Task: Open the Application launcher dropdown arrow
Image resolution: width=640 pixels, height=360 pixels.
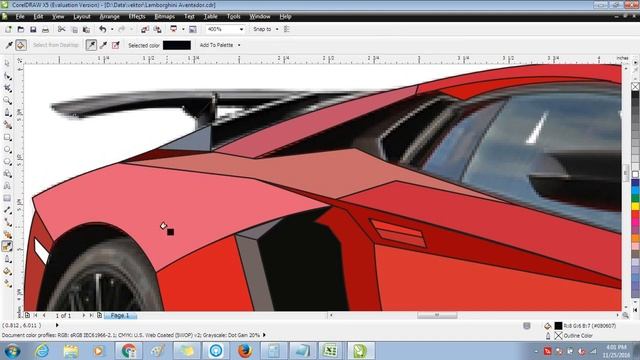Action: (183, 29)
